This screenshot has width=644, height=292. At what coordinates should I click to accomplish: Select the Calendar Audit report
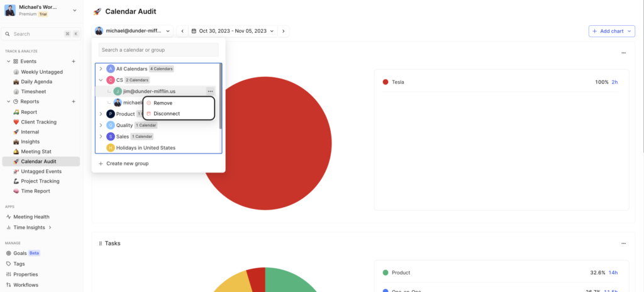(41, 161)
